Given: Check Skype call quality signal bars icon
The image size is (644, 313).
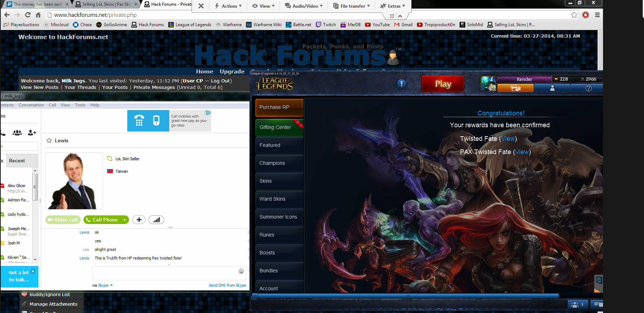Looking at the screenshot, I should tap(156, 220).
